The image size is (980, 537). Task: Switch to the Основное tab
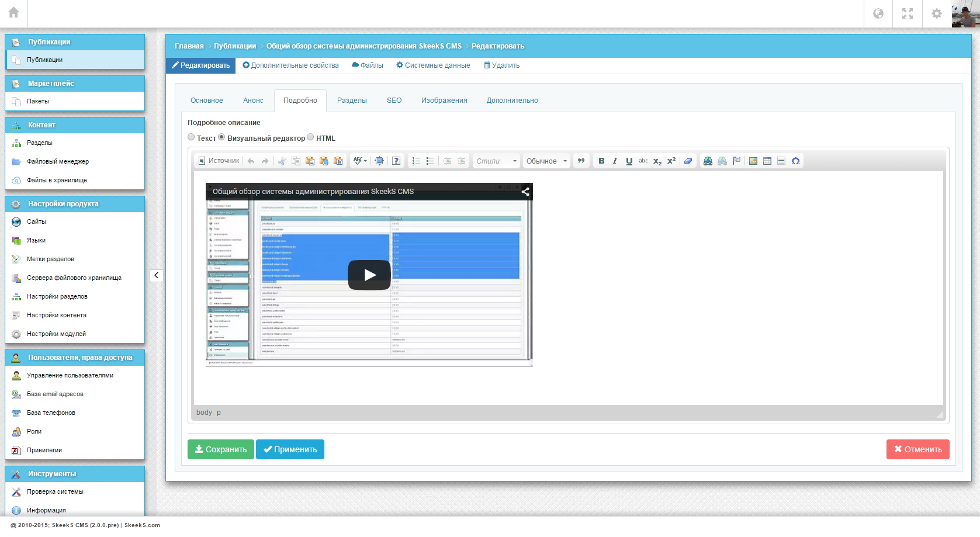207,101
